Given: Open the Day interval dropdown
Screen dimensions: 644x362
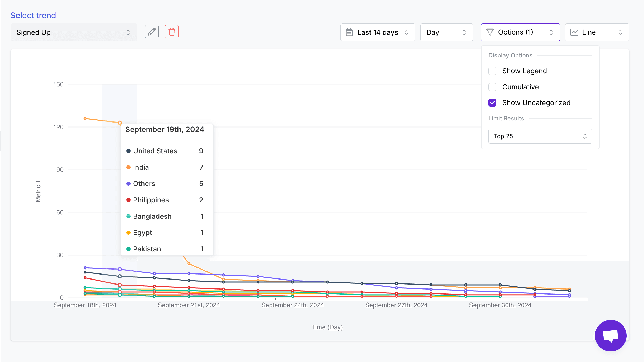Looking at the screenshot, I should pos(446,32).
